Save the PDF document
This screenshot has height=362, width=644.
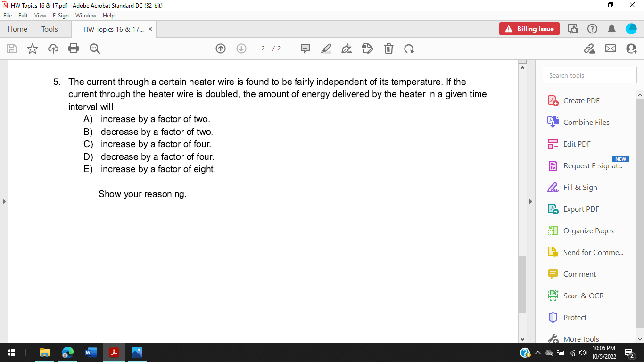[11, 49]
